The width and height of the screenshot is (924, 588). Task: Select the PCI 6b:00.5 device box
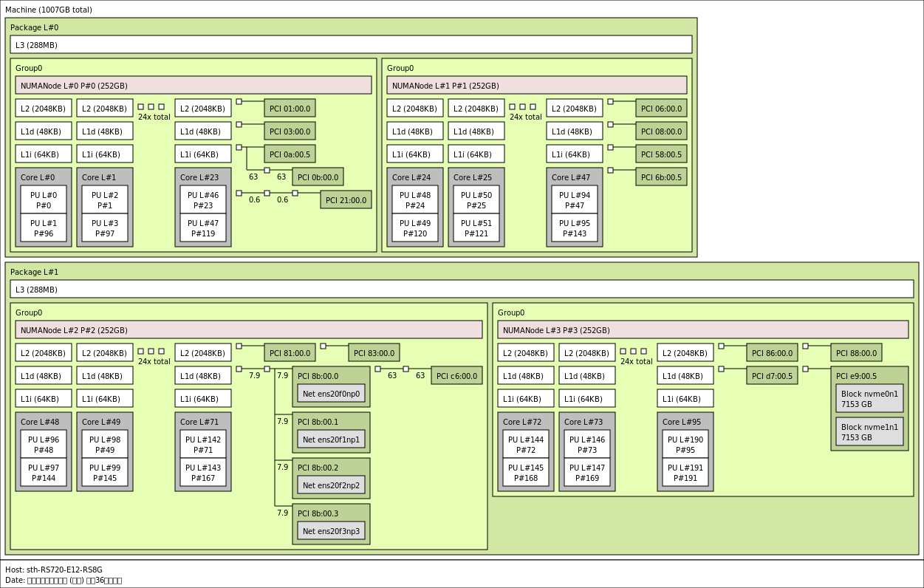[x=661, y=177]
